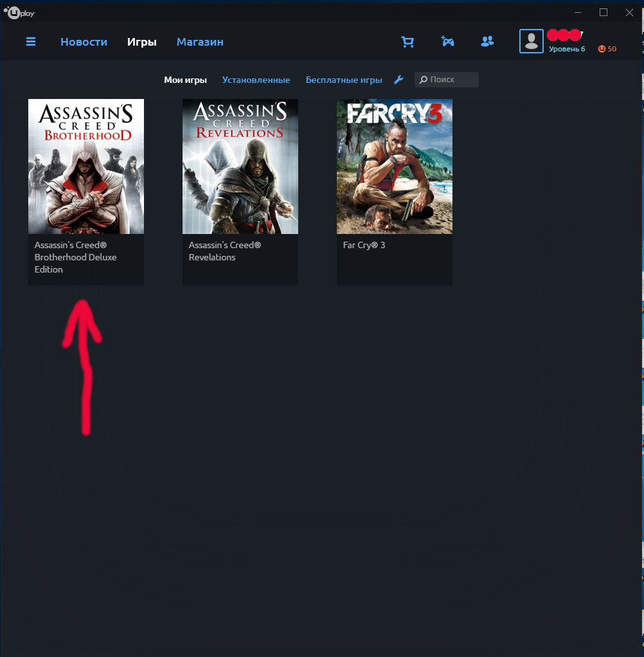Open Assassin's Creed Revelations cover art

tap(240, 166)
